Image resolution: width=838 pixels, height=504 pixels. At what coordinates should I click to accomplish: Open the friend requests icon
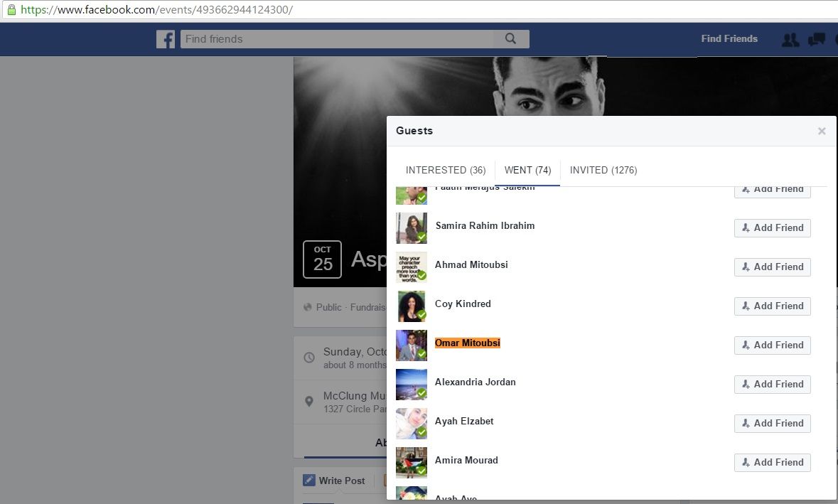790,40
